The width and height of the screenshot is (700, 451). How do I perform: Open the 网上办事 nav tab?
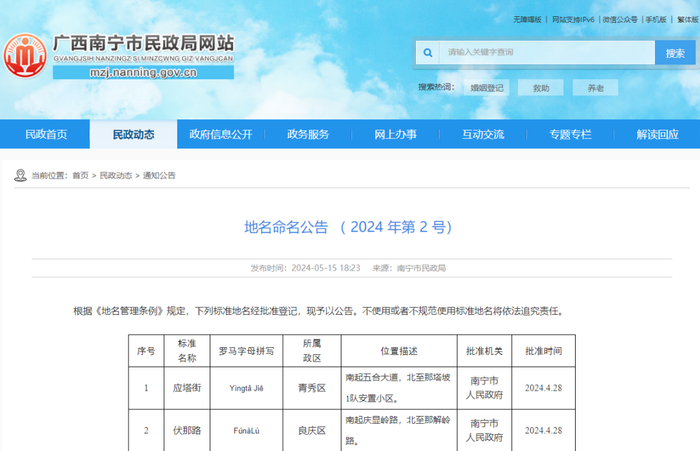click(x=395, y=134)
